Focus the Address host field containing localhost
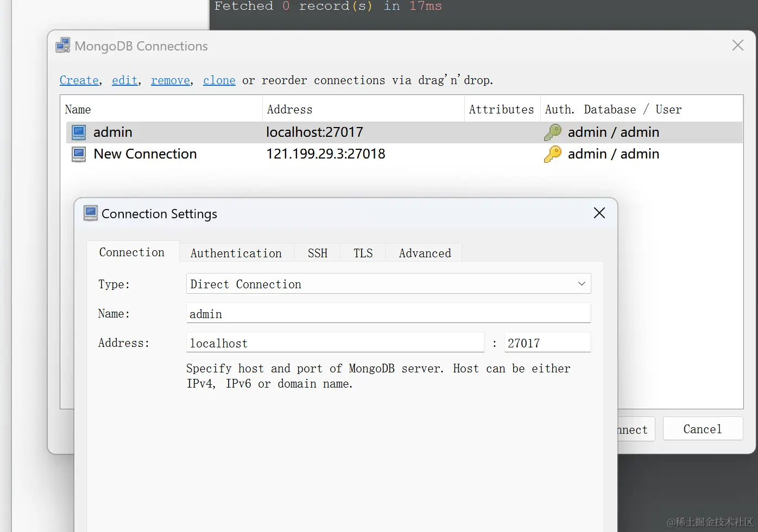 pyautogui.click(x=335, y=343)
